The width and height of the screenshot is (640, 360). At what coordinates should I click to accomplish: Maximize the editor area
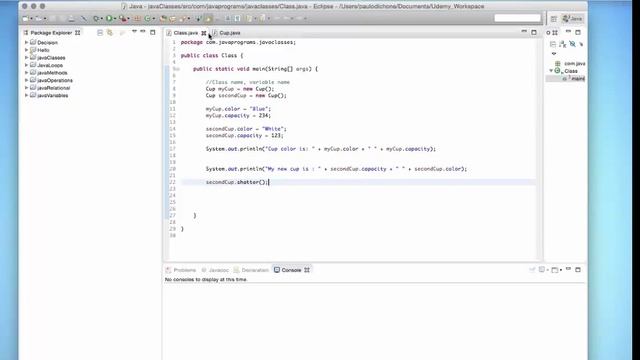point(534,32)
